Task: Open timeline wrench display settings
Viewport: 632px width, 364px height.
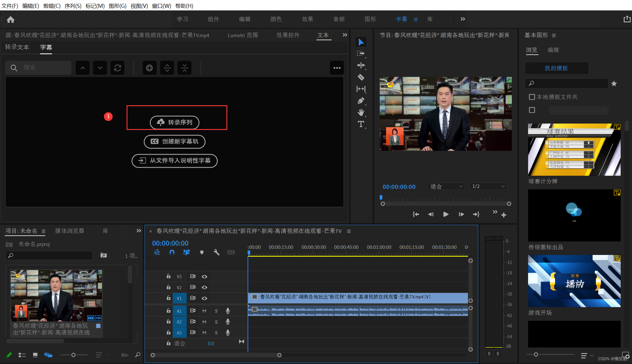Action: [216, 252]
